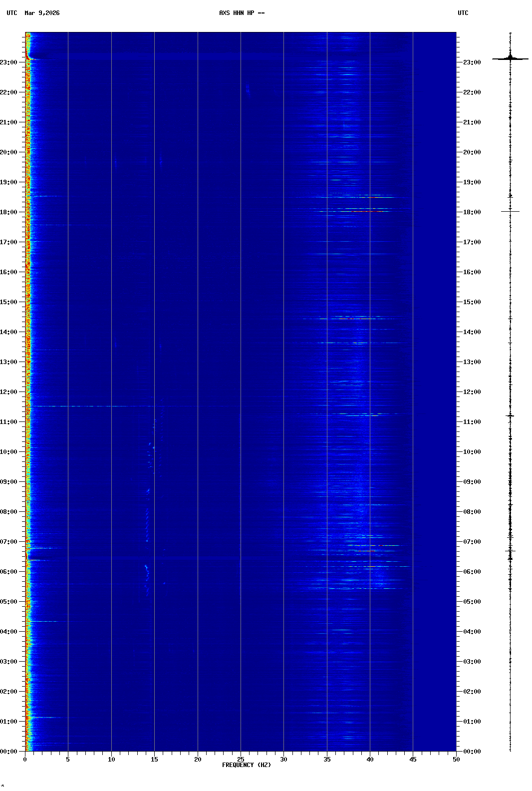Click the seismogram trace event at 18:00
The width and height of the screenshot is (532, 791).
pyautogui.click(x=510, y=211)
